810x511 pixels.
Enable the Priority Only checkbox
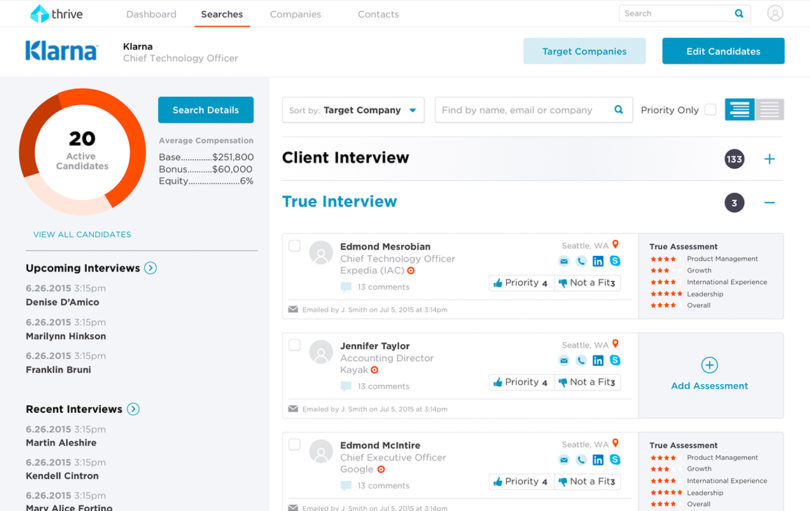(710, 110)
